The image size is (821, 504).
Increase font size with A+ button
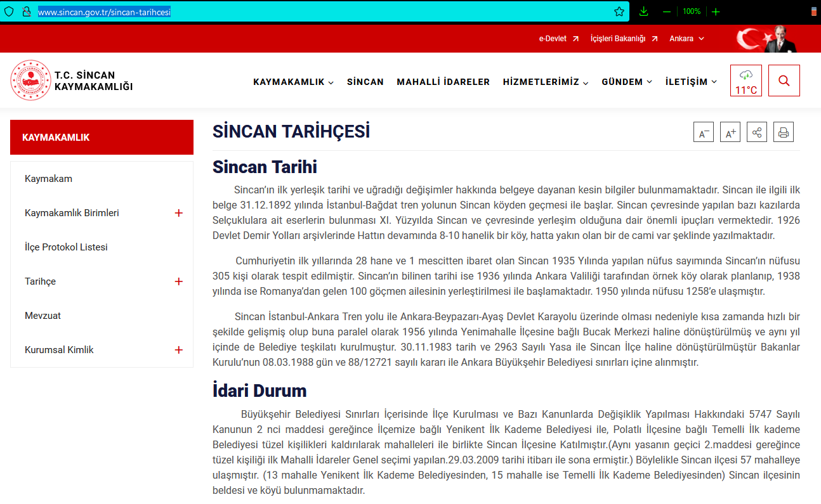click(730, 132)
